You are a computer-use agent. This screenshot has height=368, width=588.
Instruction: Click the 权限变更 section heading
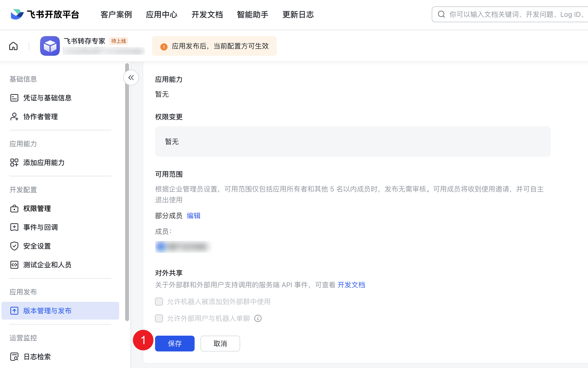[169, 117]
